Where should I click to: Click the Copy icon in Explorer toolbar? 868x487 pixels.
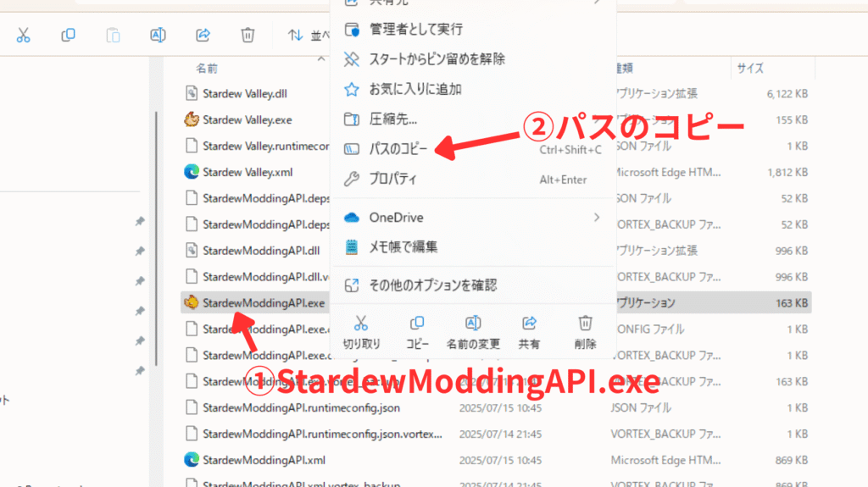pyautogui.click(x=68, y=36)
